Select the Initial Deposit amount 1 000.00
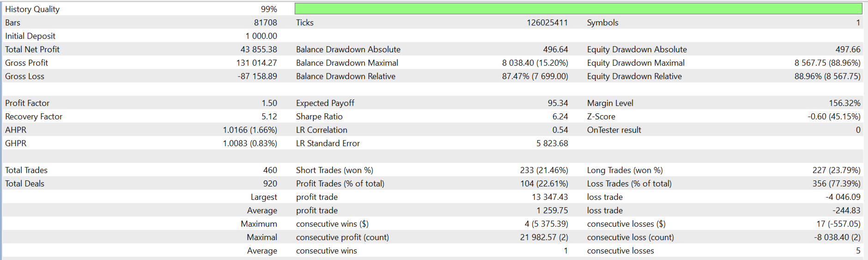This screenshot has width=868, height=260. [261, 36]
